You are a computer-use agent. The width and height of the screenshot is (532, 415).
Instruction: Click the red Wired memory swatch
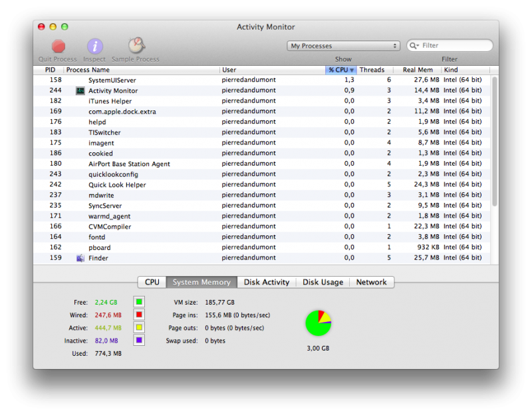(x=139, y=315)
